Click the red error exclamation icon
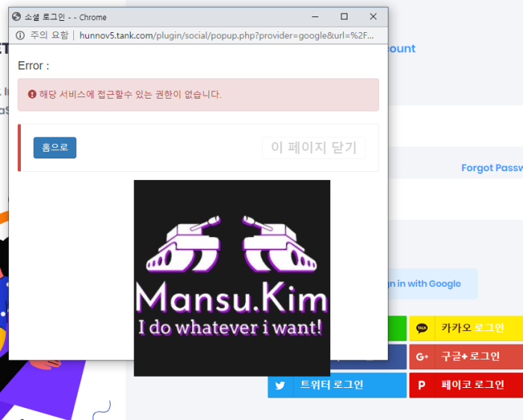The height and width of the screenshot is (420, 523). [x=32, y=95]
